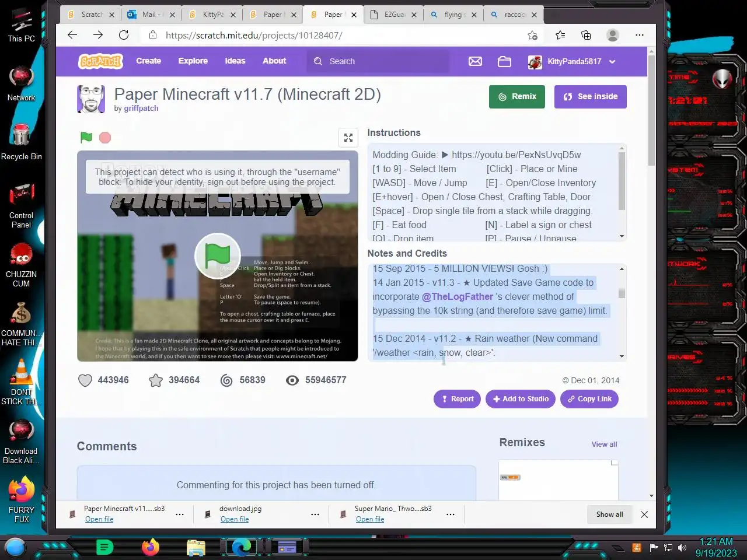Click the views eye icon
The image size is (747, 560).
[x=292, y=380]
